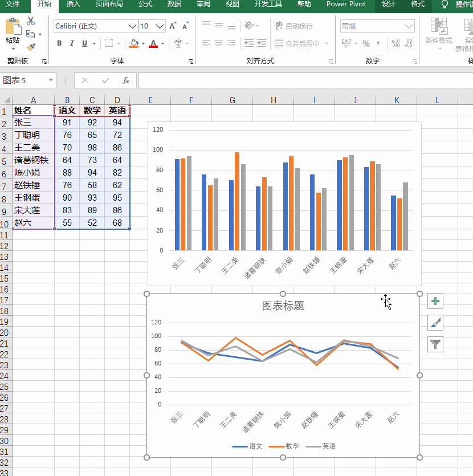Click the phonetic guide wén icon
Viewport: 473px width, 476px height.
(178, 43)
